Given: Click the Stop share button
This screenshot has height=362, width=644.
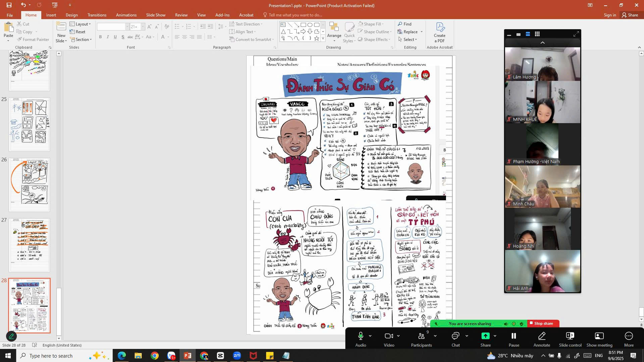Looking at the screenshot, I should (543, 323).
